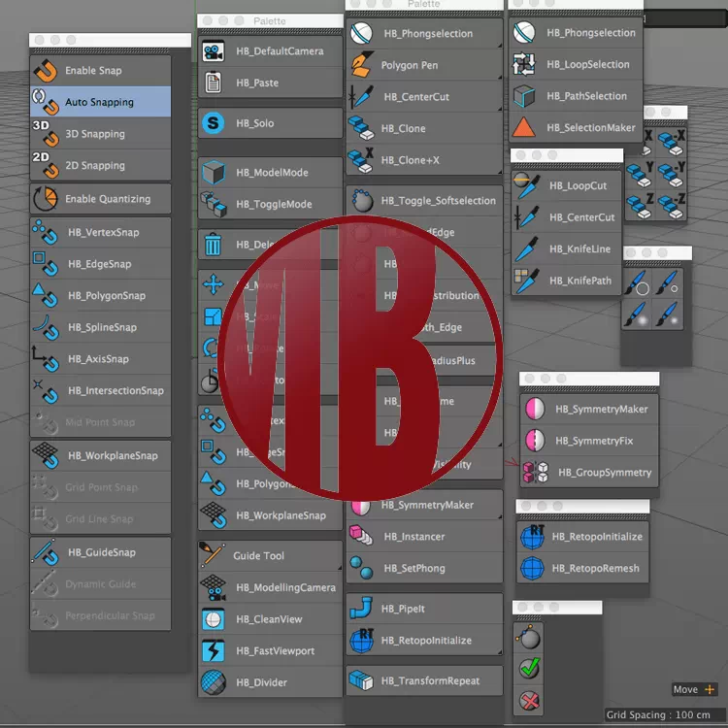Click HB_LoopSelection
728x728 pixels.
(x=576, y=64)
